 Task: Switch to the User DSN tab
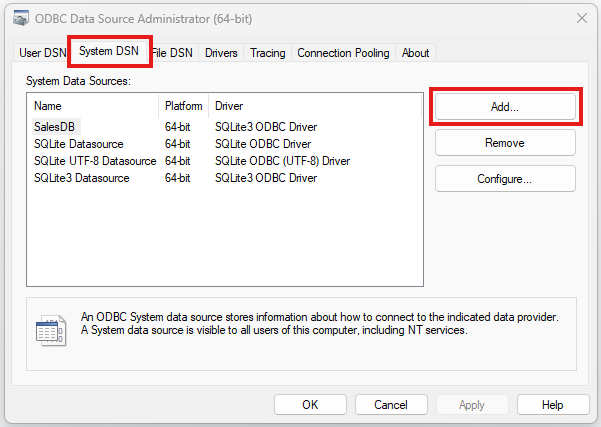coord(42,53)
